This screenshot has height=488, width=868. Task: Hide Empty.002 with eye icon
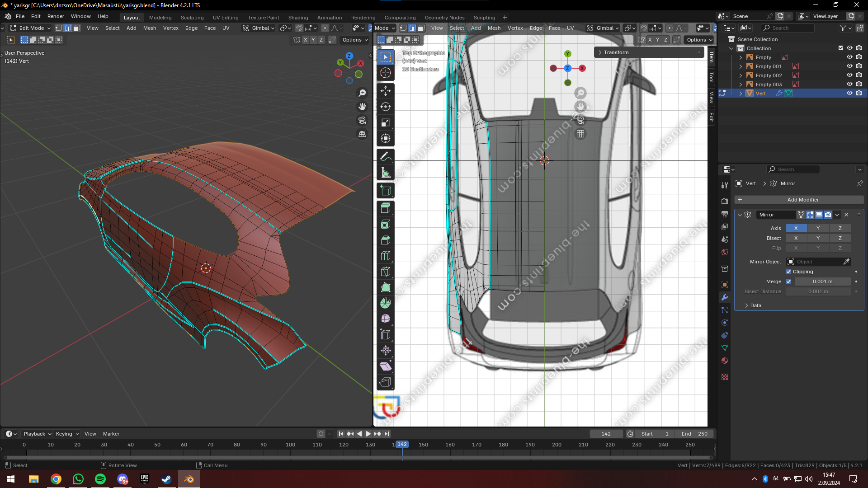[849, 75]
